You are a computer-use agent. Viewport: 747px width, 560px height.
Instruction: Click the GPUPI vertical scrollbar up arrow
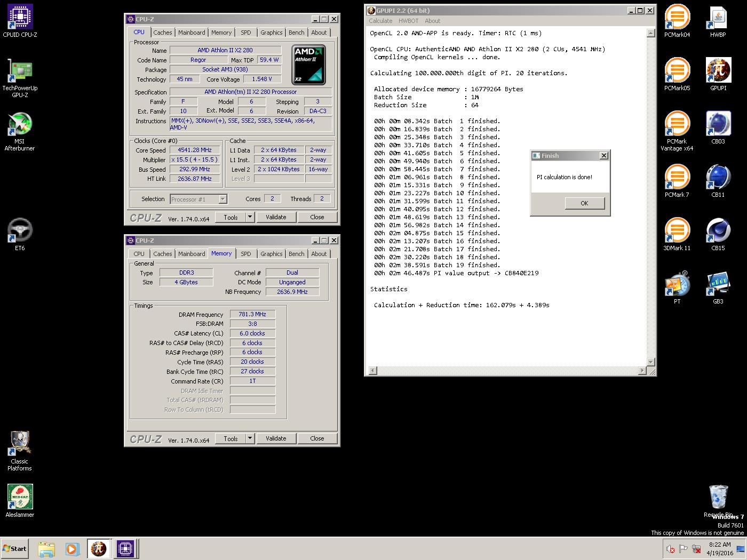pyautogui.click(x=650, y=33)
